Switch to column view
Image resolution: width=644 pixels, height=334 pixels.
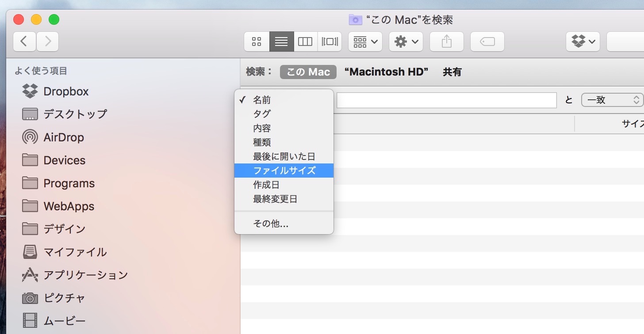(x=305, y=42)
